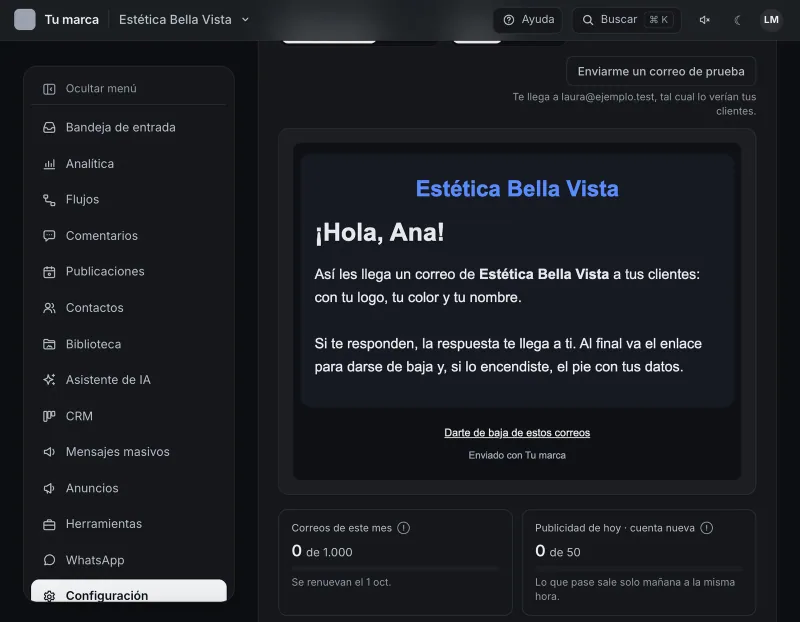Viewport: 800px width, 622px height.
Task: Go to Biblioteca in the sidebar
Action: click(x=129, y=344)
